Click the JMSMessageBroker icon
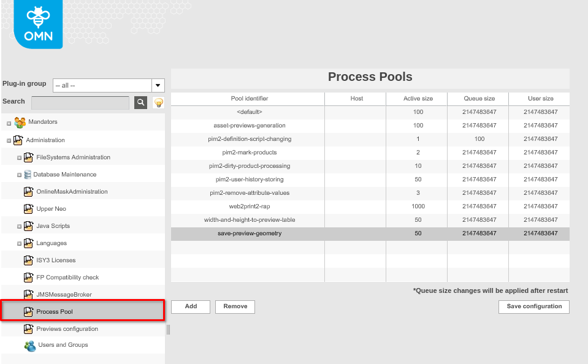This screenshot has height=364, width=588. tap(29, 294)
